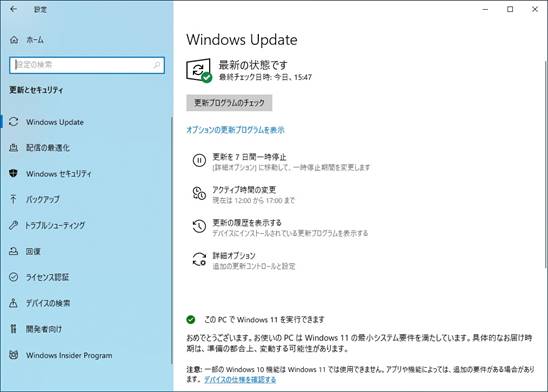Viewport: 548px width, 392px height.
Task: Open デバイスの検索 section
Action: coord(48,303)
